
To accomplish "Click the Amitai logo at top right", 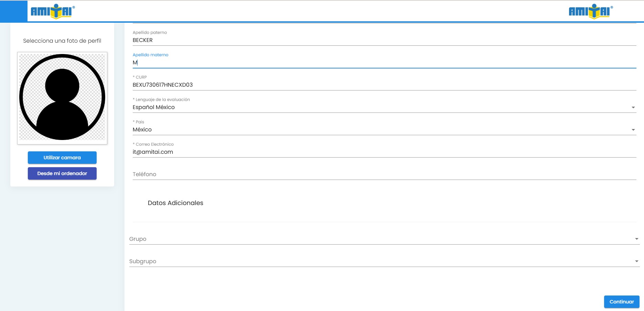I will point(590,11).
